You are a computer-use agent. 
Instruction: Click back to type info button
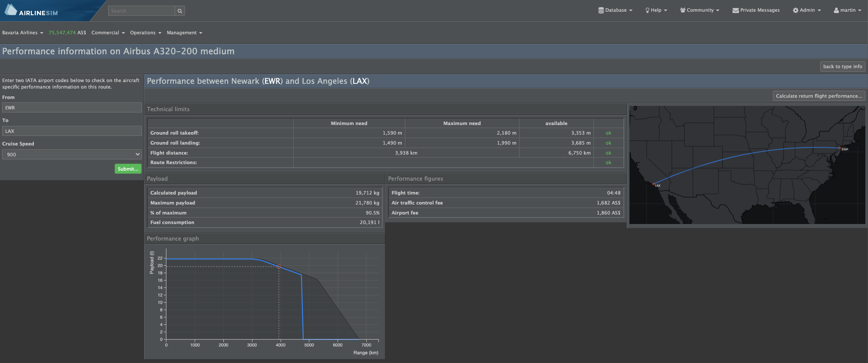(842, 66)
